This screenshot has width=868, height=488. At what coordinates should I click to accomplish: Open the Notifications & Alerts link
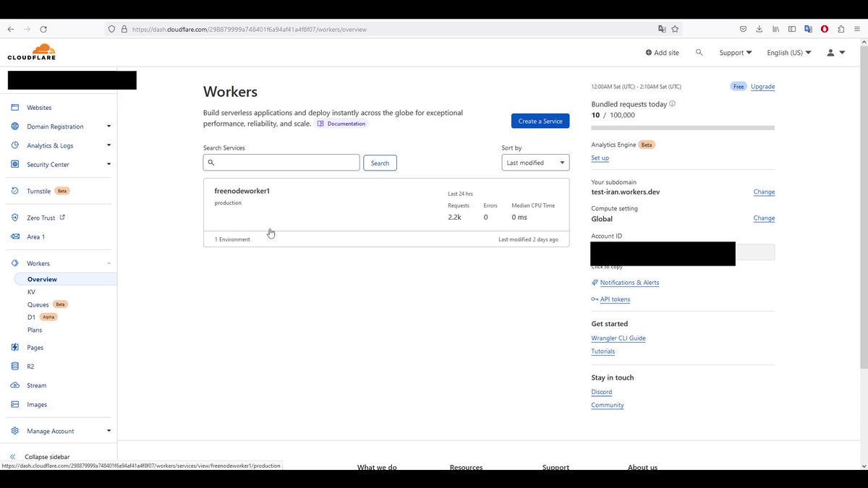tap(629, 283)
